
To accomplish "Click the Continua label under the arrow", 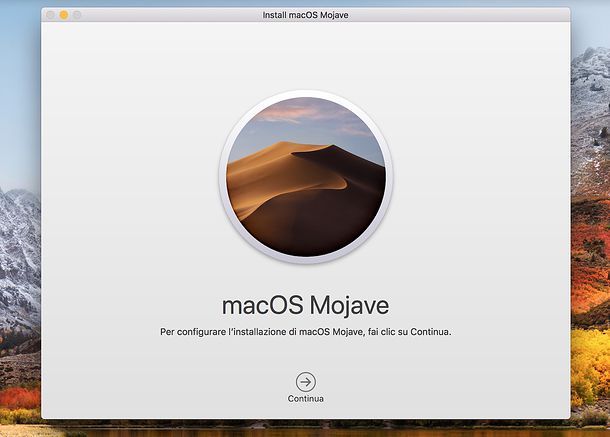I will point(305,399).
